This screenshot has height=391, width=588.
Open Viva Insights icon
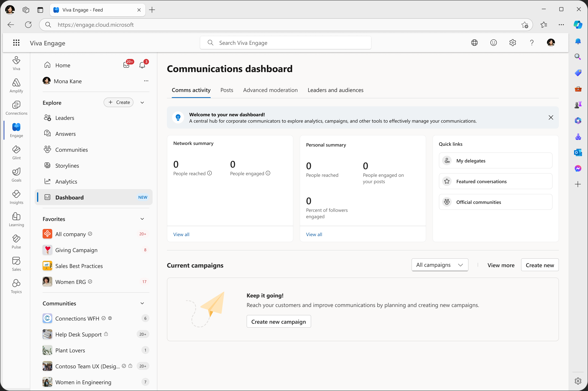(x=16, y=197)
